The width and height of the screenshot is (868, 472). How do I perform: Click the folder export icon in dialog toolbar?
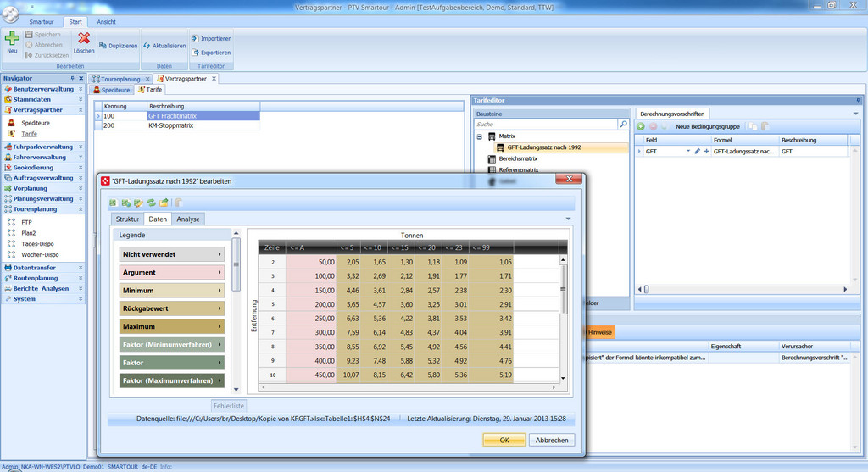point(164,203)
